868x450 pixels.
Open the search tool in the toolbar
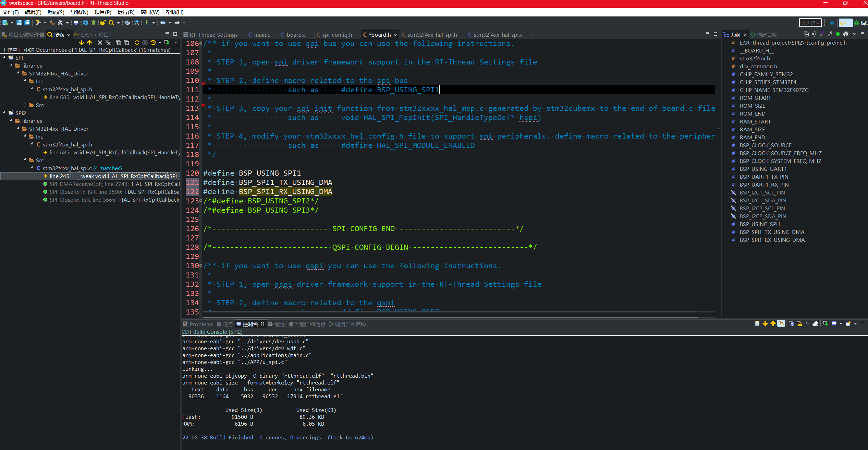111,23
